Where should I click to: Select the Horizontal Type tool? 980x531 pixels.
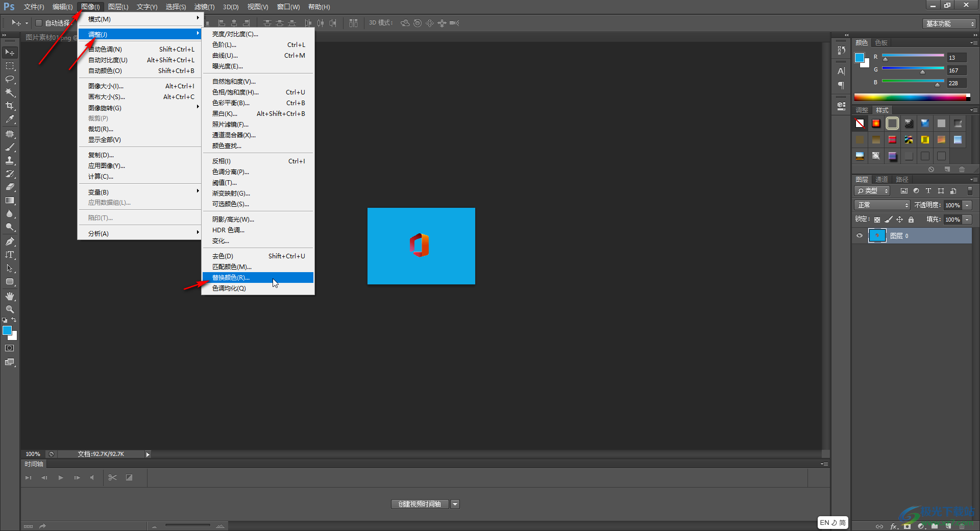point(10,255)
